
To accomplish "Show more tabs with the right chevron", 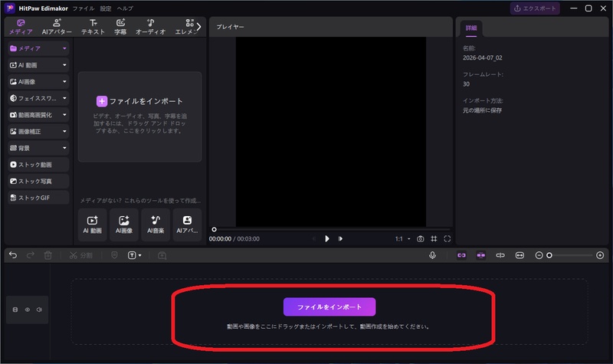I will pyautogui.click(x=198, y=27).
